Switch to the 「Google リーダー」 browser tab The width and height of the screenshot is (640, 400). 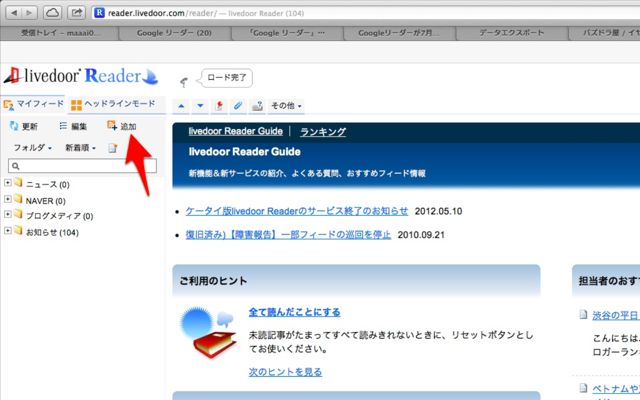(x=287, y=33)
